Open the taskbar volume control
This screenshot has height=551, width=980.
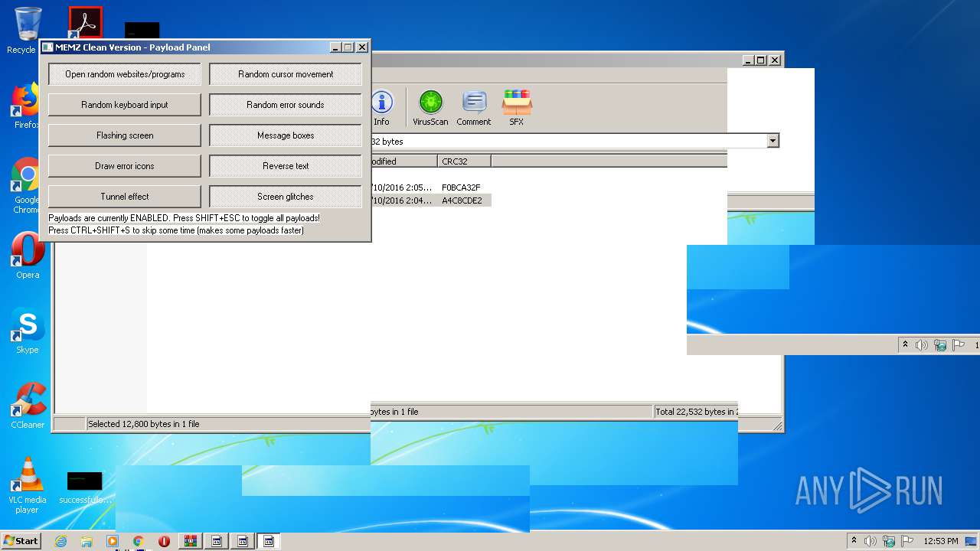[871, 541]
